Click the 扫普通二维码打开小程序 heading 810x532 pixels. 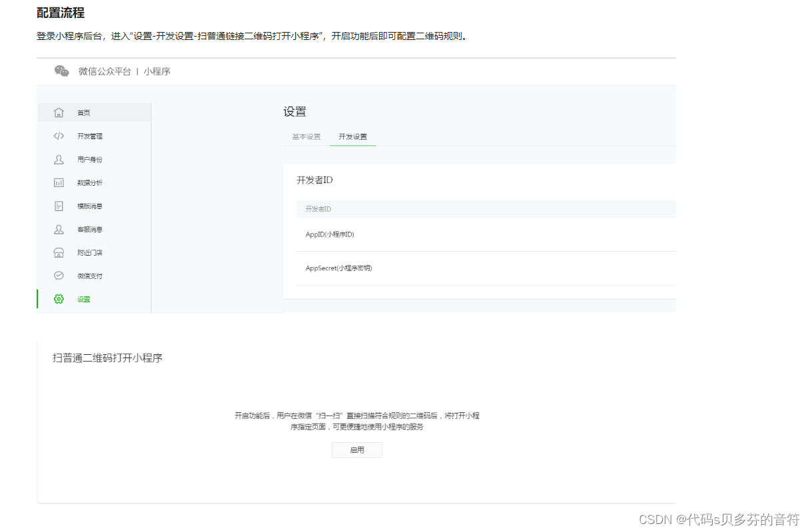107,358
